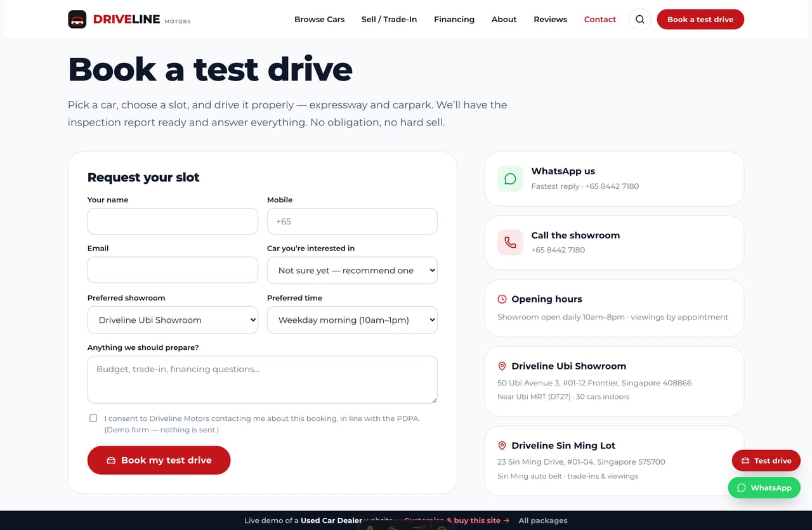The image size is (812, 530).
Task: Click 'Near Ubi MRT (DT27) · 30 cars indoors'
Action: coord(563,397)
